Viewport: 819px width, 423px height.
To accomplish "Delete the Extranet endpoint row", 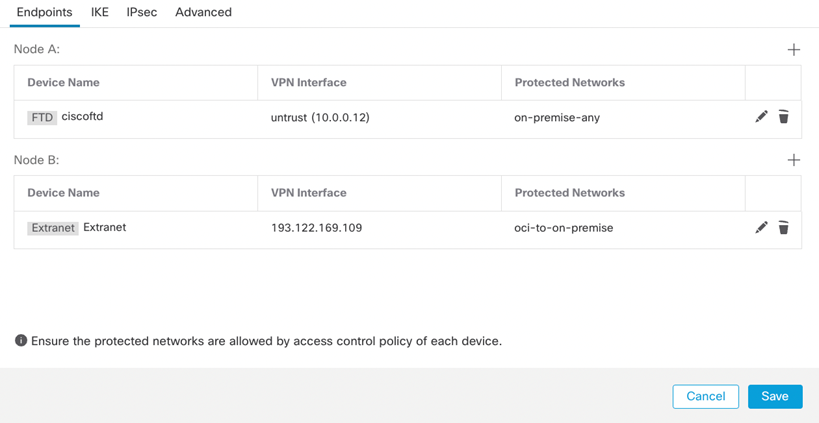I will 784,228.
